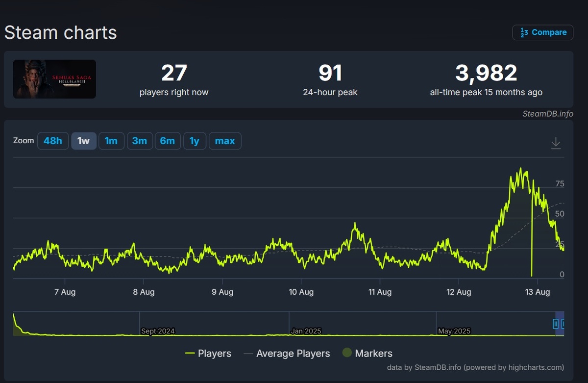Click the 0 y-axis value on the chart
This screenshot has width=588, height=383.
coord(562,275)
